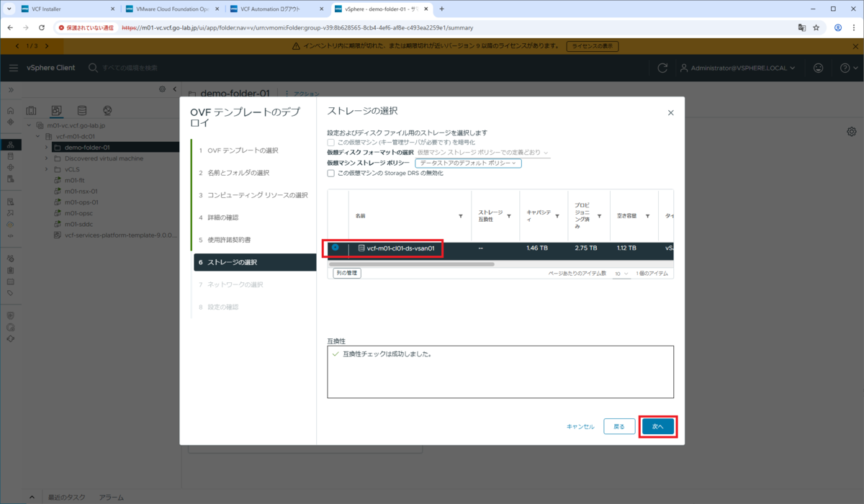Click キャンセル to cancel wizard
Viewport: 864px width, 504px height.
pyautogui.click(x=580, y=426)
